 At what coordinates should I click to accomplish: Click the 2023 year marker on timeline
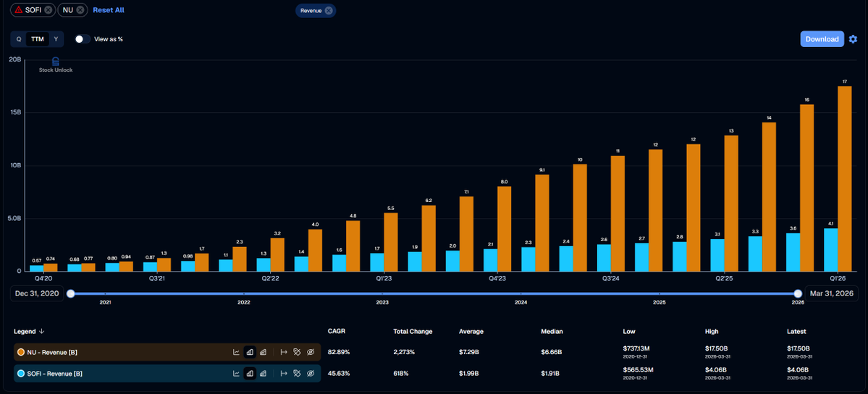point(382,303)
